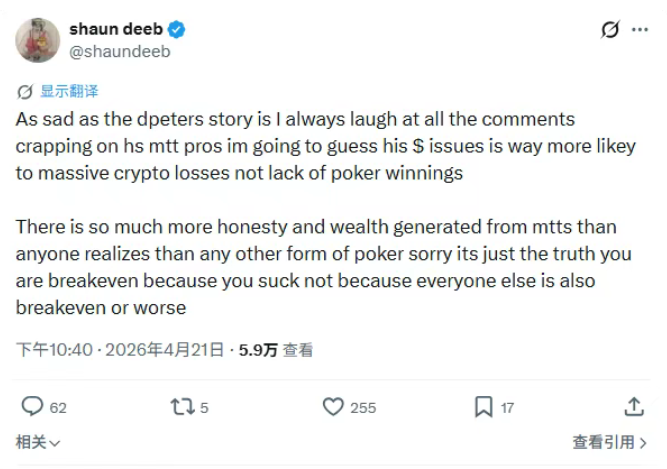667x469 pixels.
Task: Open shaun deeb profile avatar
Action: coord(36,39)
